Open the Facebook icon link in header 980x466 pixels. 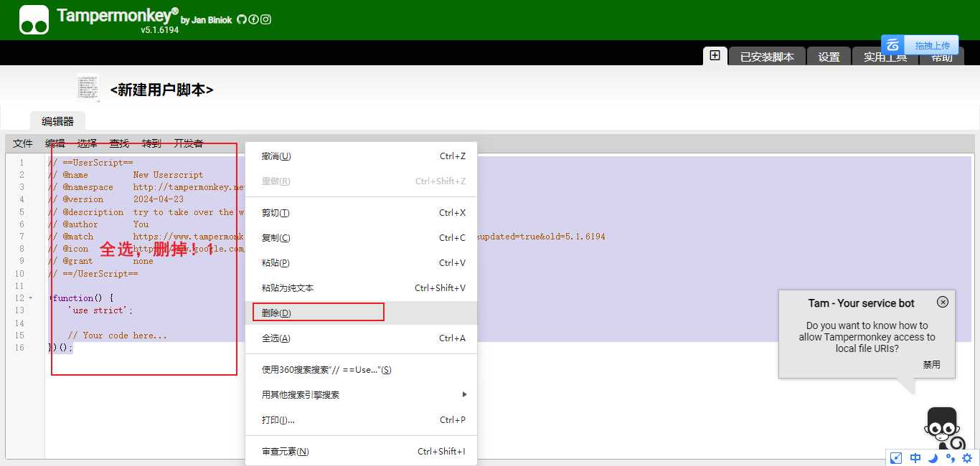253,19
